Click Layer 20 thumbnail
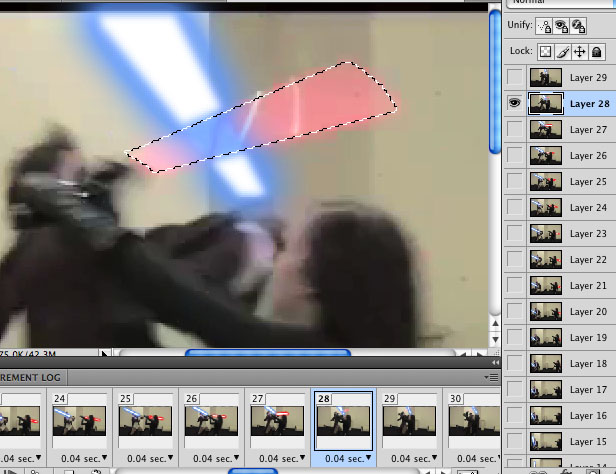Screen dimensions: 616x474 coord(546,311)
